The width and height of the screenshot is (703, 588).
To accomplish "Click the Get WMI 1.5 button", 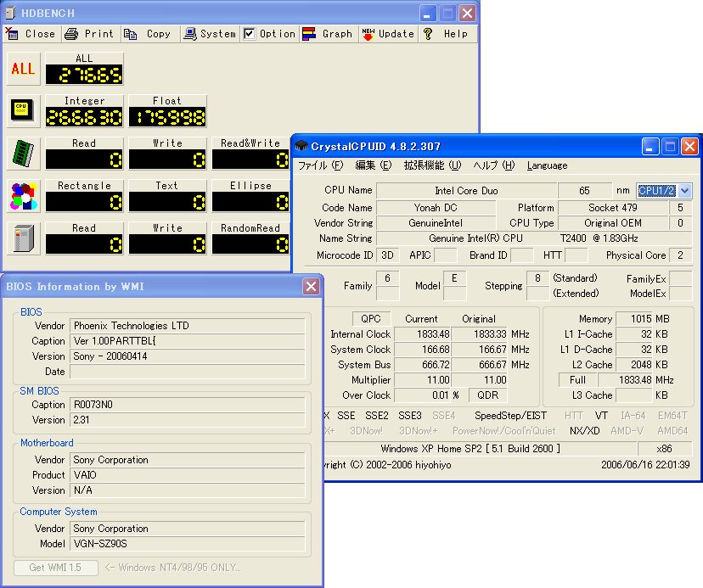I will coord(55,568).
